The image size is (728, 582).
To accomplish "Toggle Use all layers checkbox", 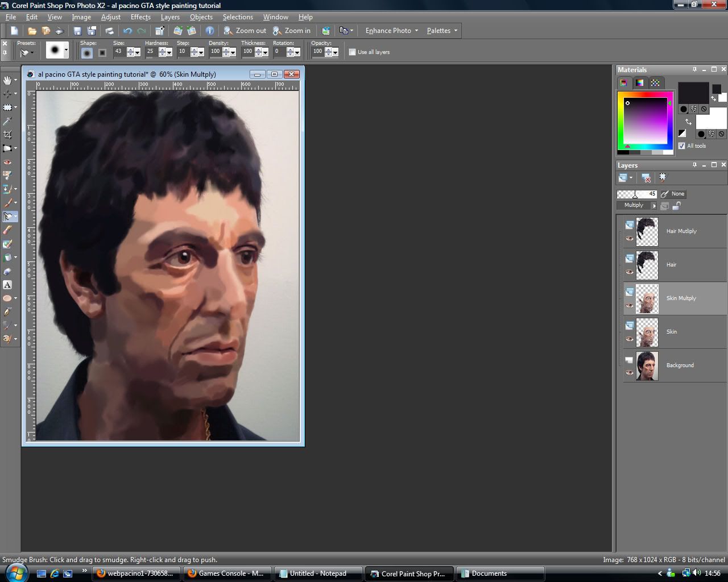I will [352, 52].
